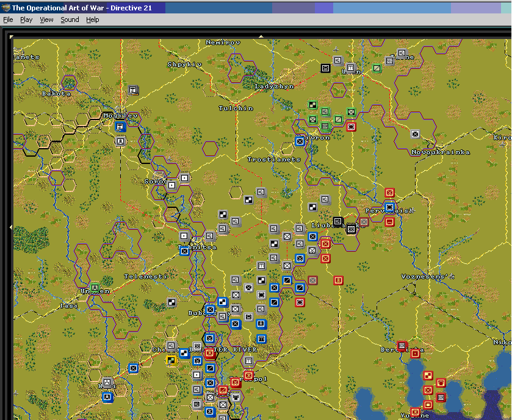Click the Telenesti town label
Image resolution: width=512 pixels, height=420 pixels.
click(x=146, y=277)
